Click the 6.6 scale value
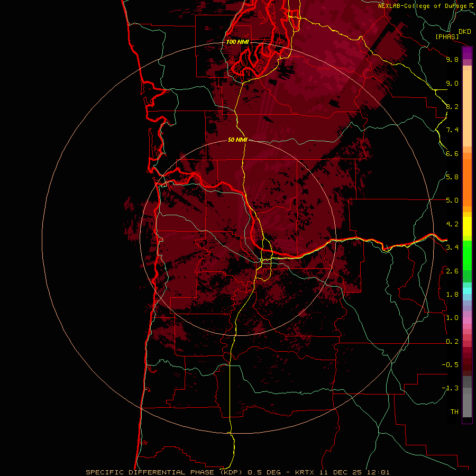This screenshot has height=476, width=476. (x=452, y=153)
